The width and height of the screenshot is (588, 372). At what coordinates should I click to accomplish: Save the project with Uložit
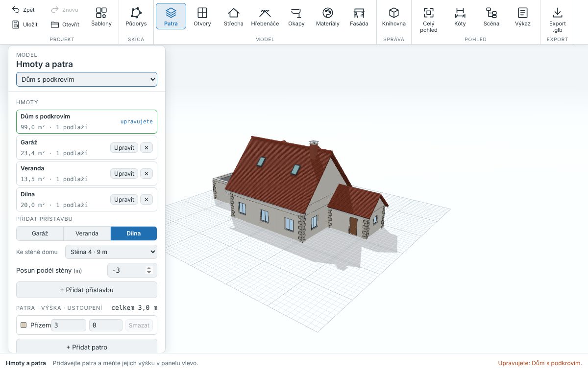coord(24,24)
